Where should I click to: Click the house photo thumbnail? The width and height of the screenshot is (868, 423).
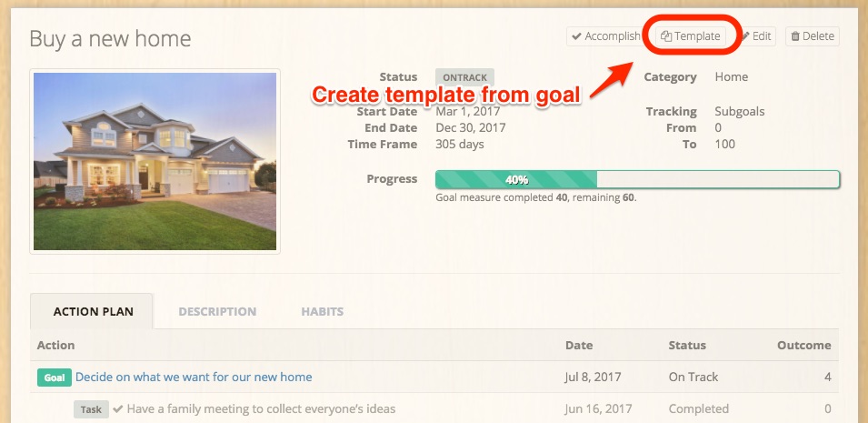(x=155, y=161)
